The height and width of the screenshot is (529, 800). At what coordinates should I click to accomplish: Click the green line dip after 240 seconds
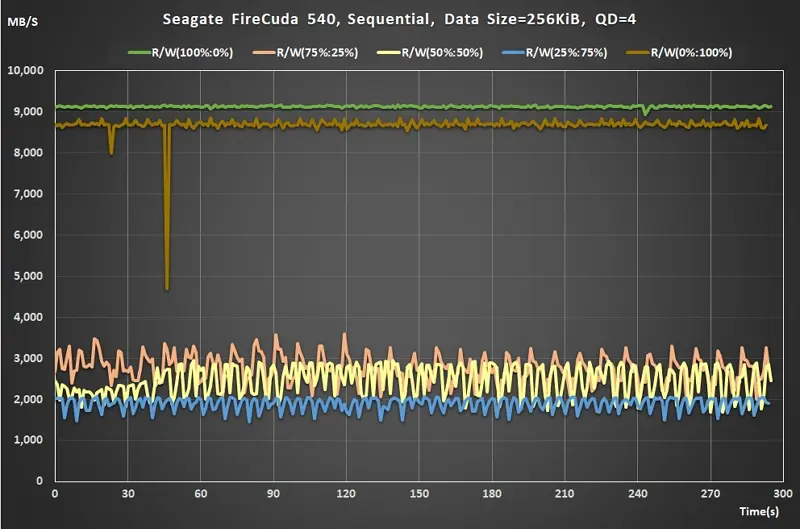[645, 110]
